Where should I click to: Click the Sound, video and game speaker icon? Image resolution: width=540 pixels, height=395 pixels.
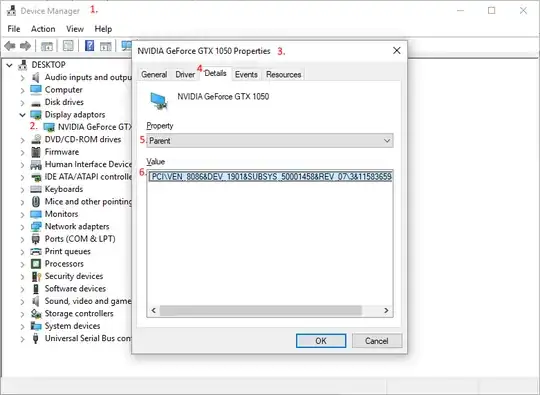click(x=36, y=301)
